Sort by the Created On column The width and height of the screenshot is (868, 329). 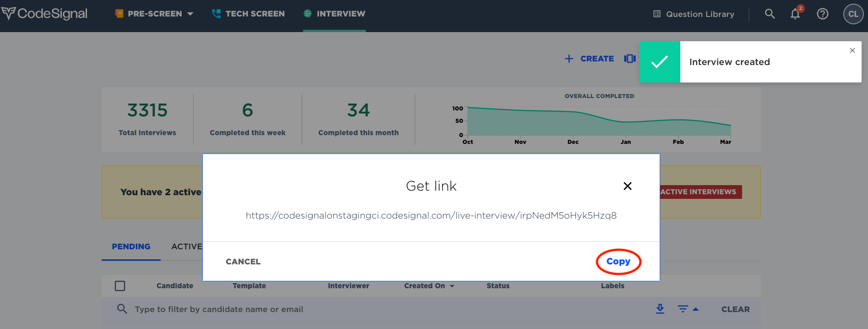coord(429,286)
